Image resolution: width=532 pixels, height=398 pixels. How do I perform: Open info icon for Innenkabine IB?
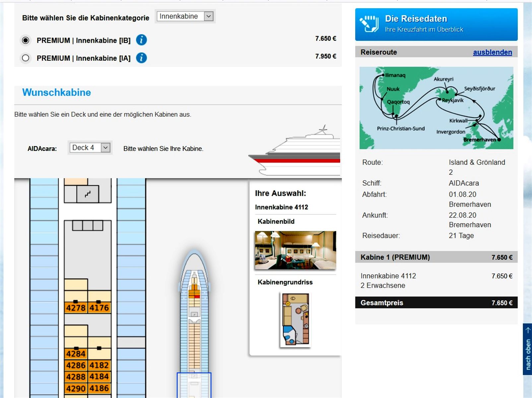point(141,40)
